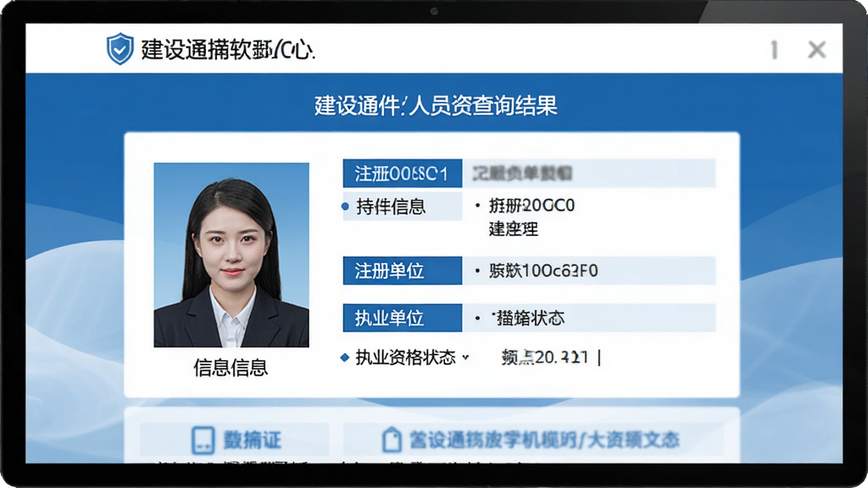This screenshot has width=868, height=488.
Task: Click the phone icon beside 数摘证
Action: pos(203,441)
